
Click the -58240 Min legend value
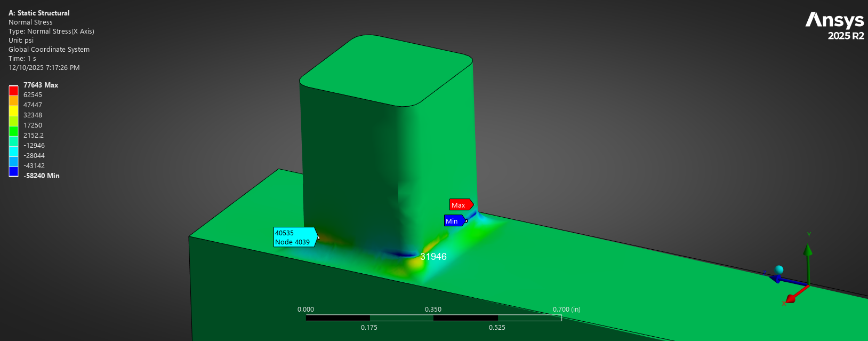pos(42,176)
